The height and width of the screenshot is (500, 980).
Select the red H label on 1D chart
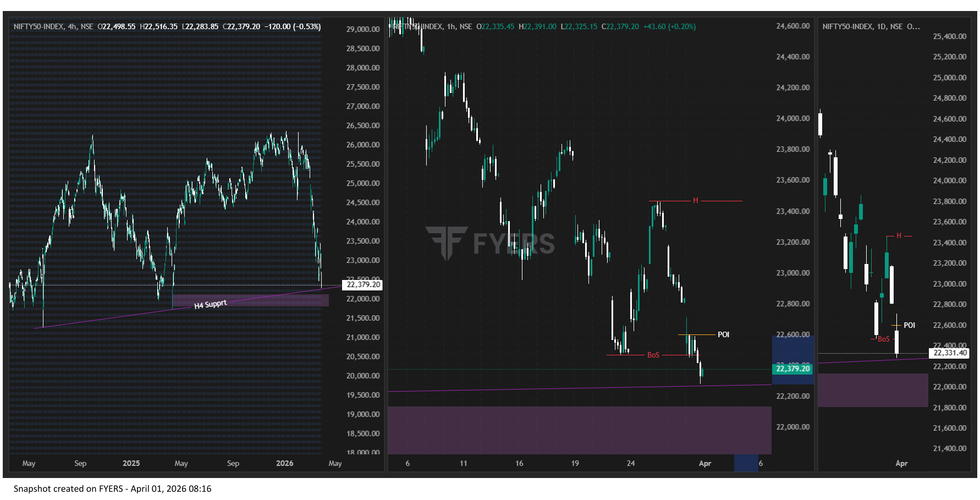(899, 236)
